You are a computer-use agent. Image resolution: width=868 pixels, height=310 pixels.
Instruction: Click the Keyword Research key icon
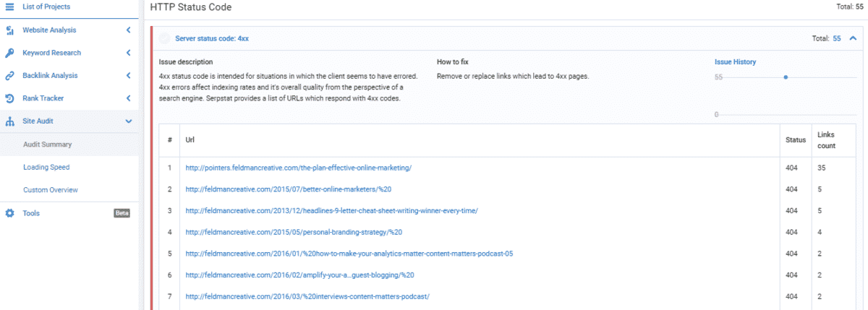(x=10, y=53)
